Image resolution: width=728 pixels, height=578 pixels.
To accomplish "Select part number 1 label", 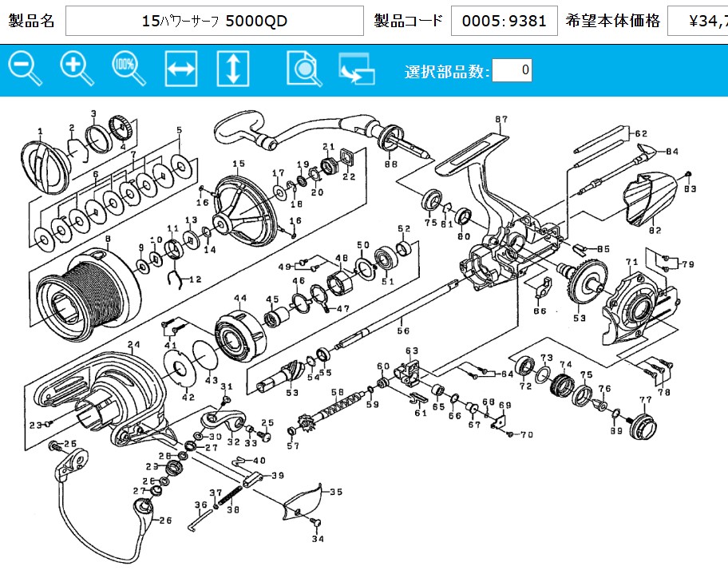I will coord(40,132).
